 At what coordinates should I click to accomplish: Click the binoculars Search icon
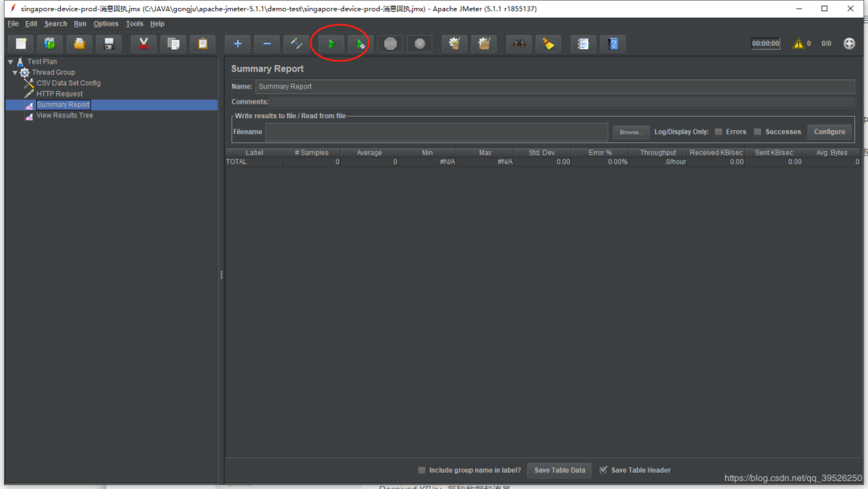point(519,43)
